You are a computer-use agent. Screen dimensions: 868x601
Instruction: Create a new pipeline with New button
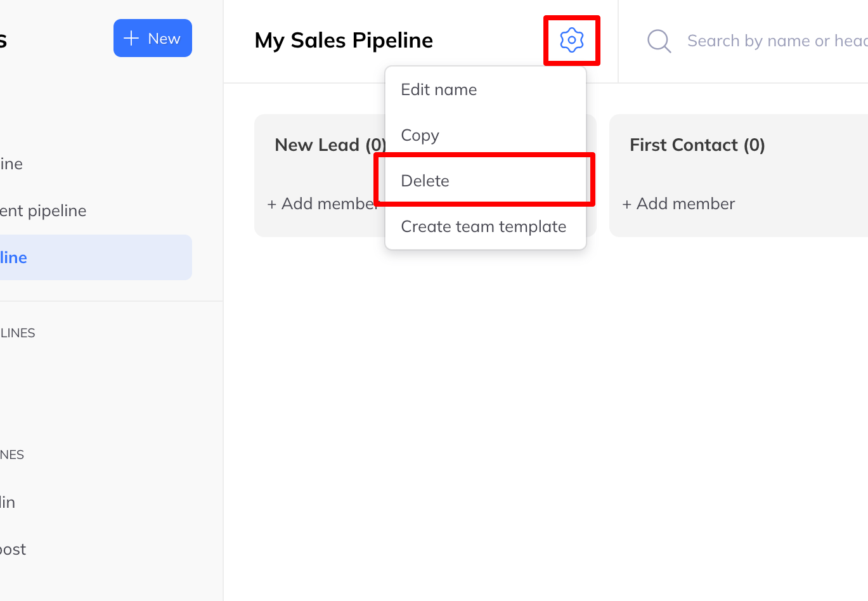click(153, 38)
